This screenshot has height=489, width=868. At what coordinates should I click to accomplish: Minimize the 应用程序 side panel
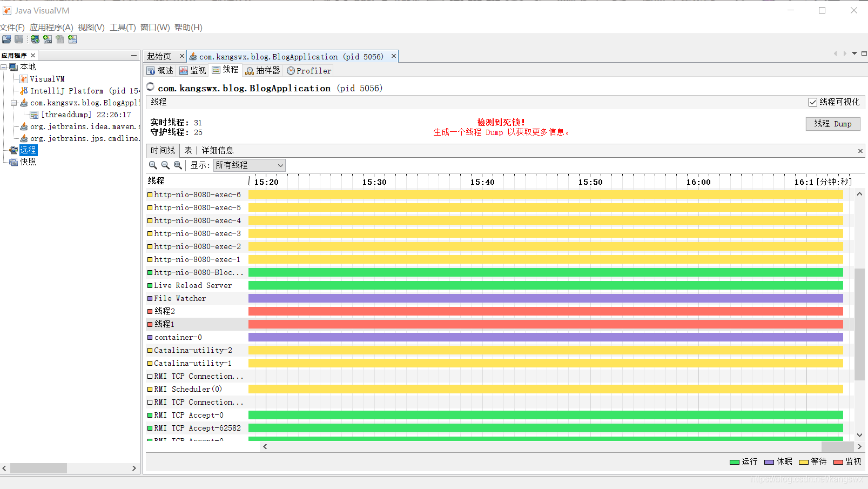click(134, 55)
